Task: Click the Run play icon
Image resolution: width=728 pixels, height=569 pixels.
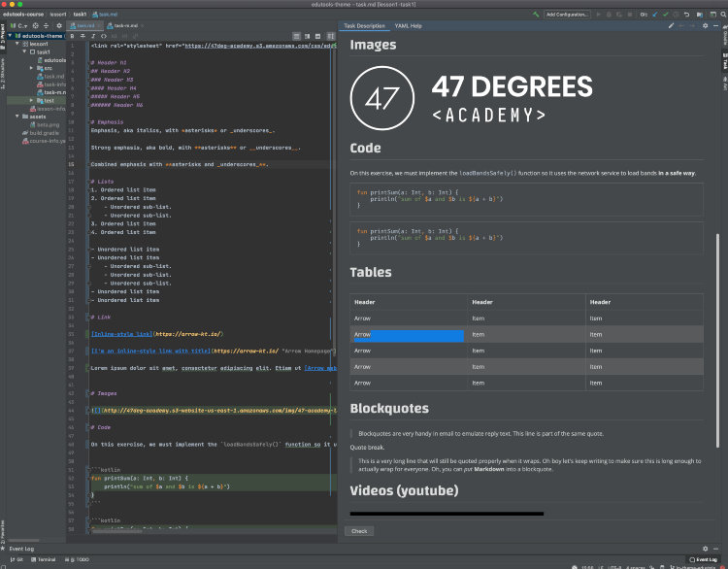Action: 599,15
